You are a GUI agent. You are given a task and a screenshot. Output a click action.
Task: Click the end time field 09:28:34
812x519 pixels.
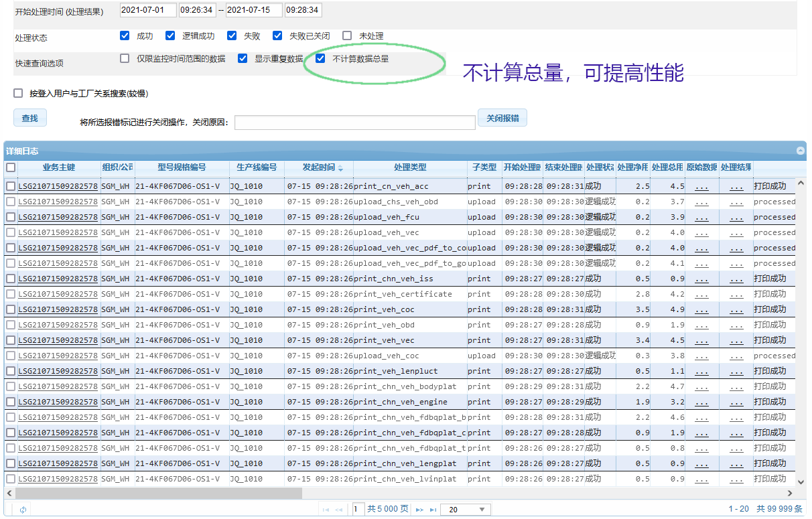[x=303, y=10]
